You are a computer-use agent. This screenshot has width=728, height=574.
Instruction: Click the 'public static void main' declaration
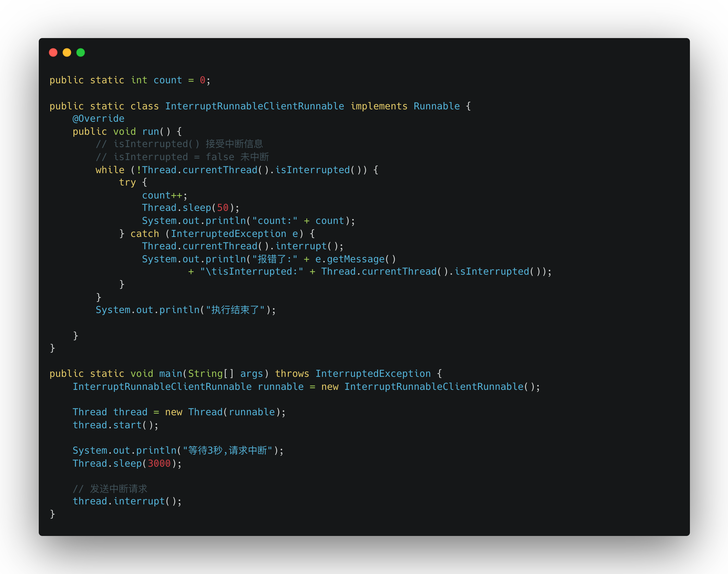(x=246, y=373)
